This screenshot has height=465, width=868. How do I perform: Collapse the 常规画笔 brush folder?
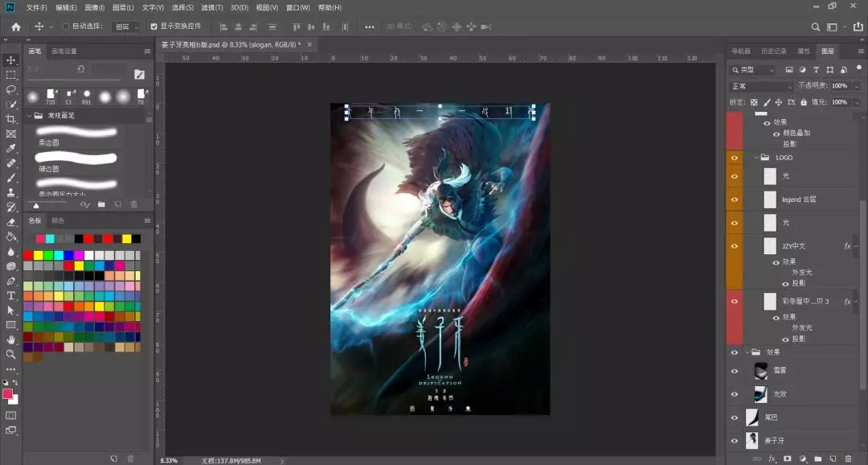[28, 116]
